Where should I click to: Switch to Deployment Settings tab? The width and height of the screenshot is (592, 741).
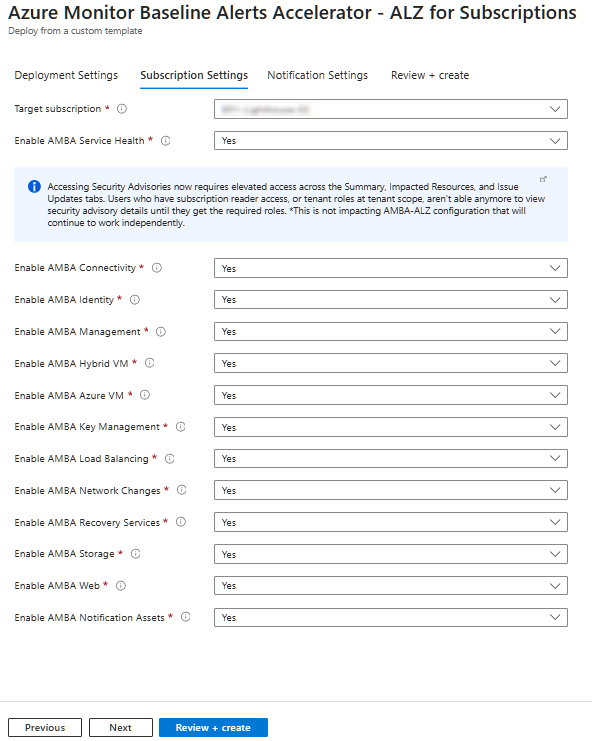(x=66, y=75)
